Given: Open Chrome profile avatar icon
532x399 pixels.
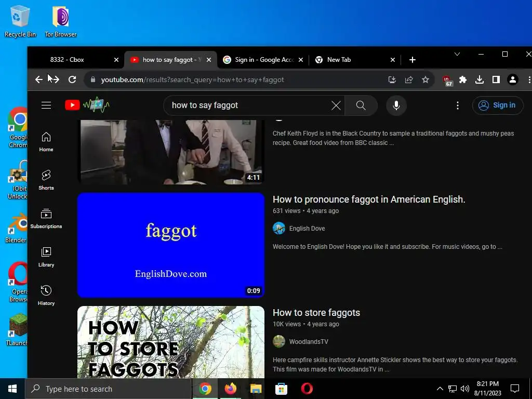Looking at the screenshot, I should point(513,79).
